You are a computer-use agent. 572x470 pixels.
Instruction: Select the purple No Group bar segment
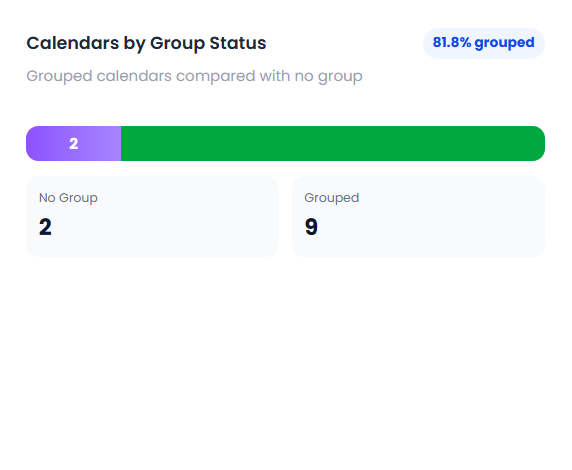[x=74, y=143]
